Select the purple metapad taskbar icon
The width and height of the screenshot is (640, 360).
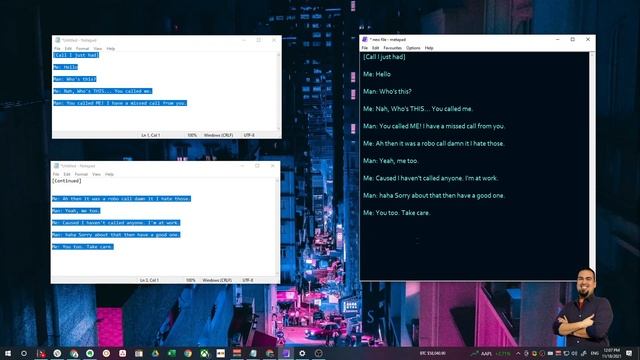[286, 353]
